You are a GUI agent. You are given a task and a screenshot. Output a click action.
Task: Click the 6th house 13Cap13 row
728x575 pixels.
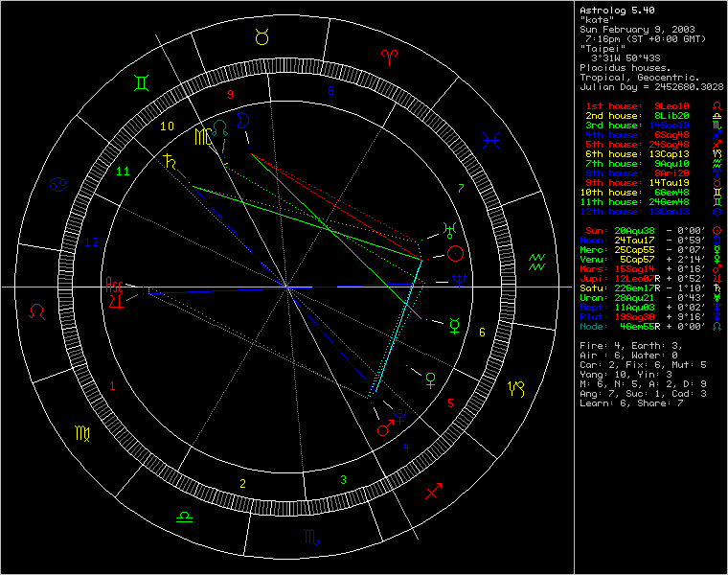(652, 153)
